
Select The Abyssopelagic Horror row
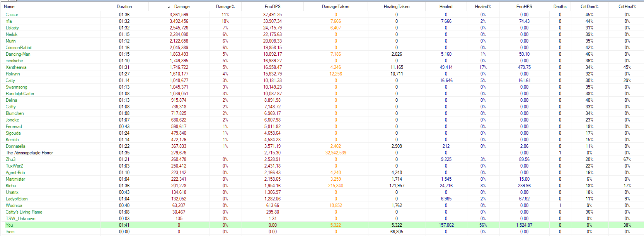29,153
